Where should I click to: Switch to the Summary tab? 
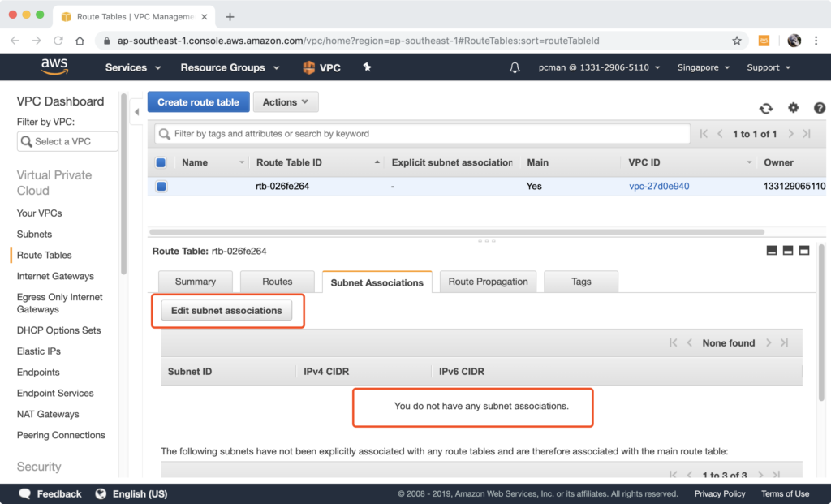pos(195,282)
